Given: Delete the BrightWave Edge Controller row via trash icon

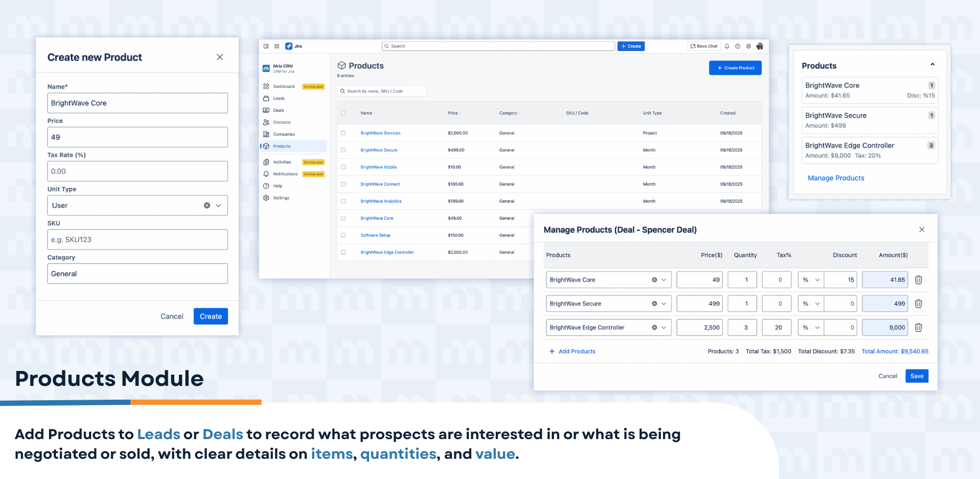Looking at the screenshot, I should [919, 328].
